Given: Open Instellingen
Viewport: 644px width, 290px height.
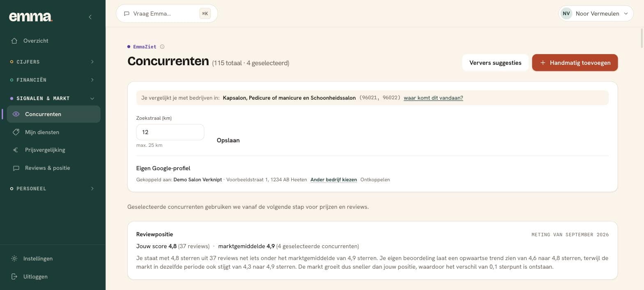Looking at the screenshot, I should coord(53,258).
